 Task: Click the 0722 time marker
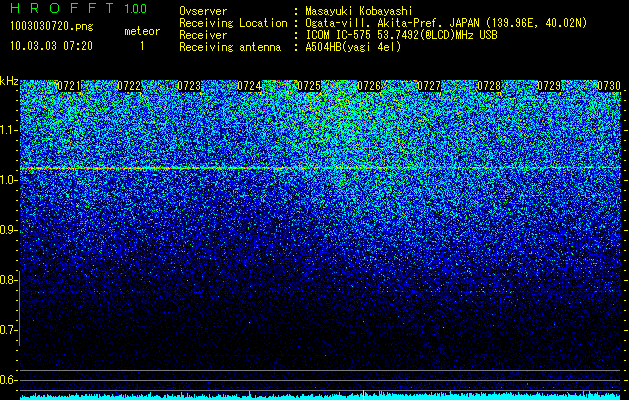(x=129, y=86)
